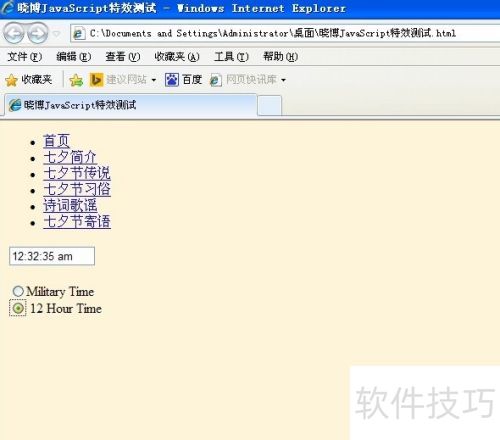Select the 晓博JavaScript特效测试 tab
Image resolution: width=500 pixels, height=440 pixels.
pos(131,105)
